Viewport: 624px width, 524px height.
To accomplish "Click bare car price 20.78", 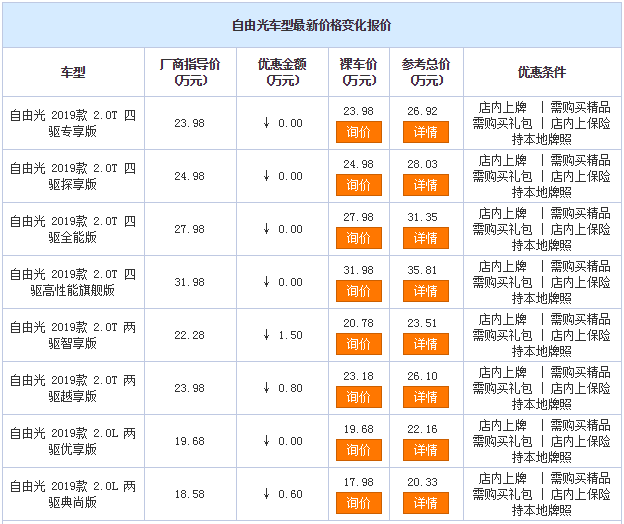I will [x=359, y=323].
